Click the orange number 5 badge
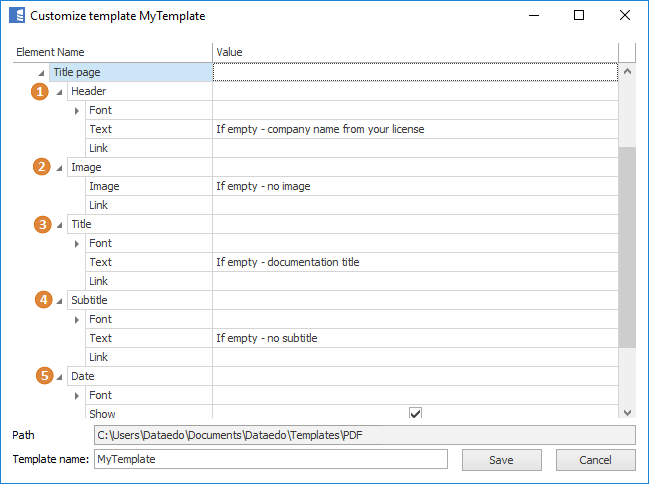The height and width of the screenshot is (484, 649). 41,376
